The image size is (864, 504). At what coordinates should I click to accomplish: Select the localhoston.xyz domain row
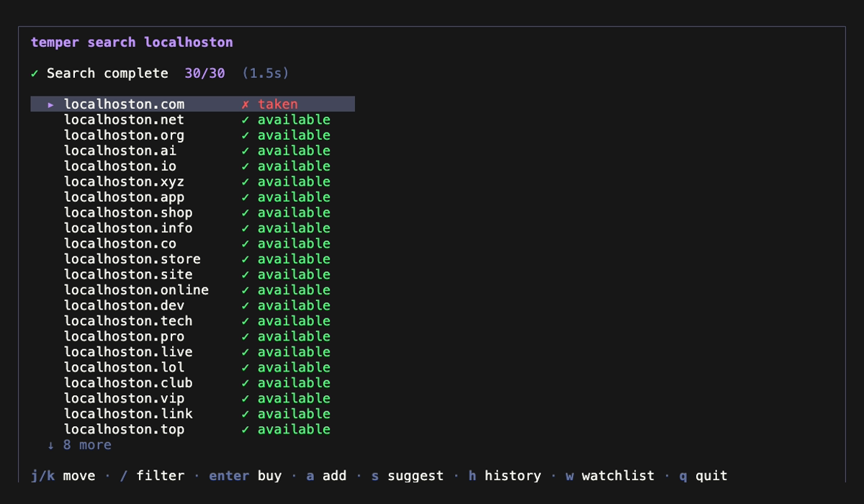pyautogui.click(x=192, y=181)
